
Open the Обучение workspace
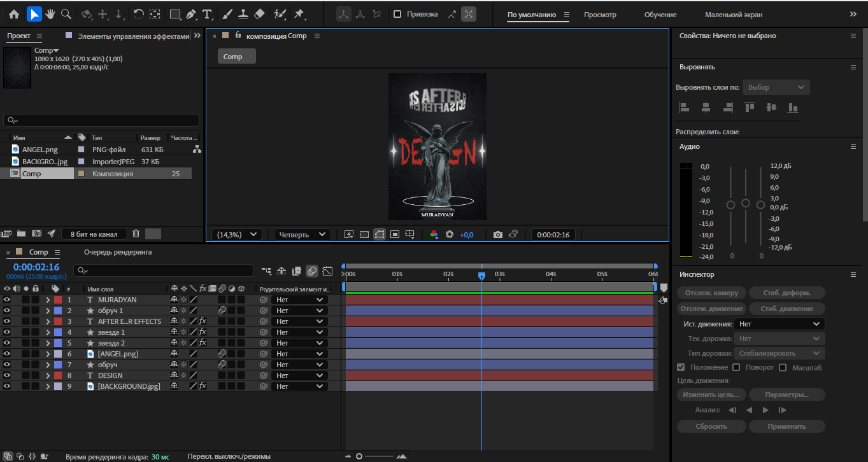pos(660,15)
